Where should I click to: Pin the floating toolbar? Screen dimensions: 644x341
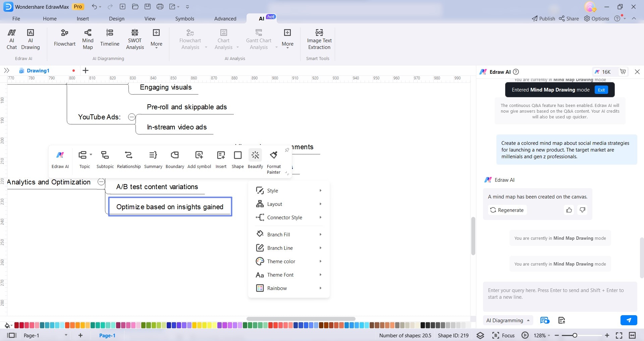click(287, 150)
